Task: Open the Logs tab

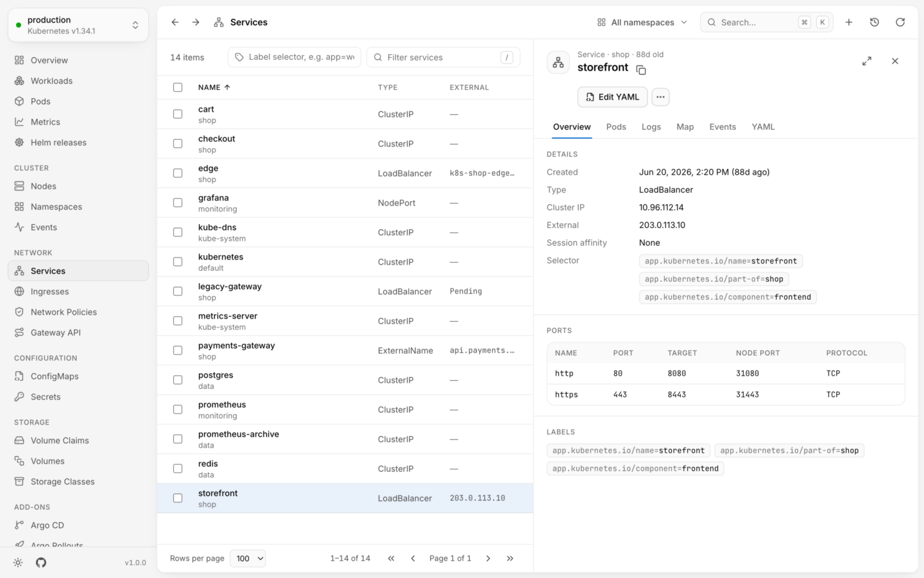Action: tap(651, 127)
